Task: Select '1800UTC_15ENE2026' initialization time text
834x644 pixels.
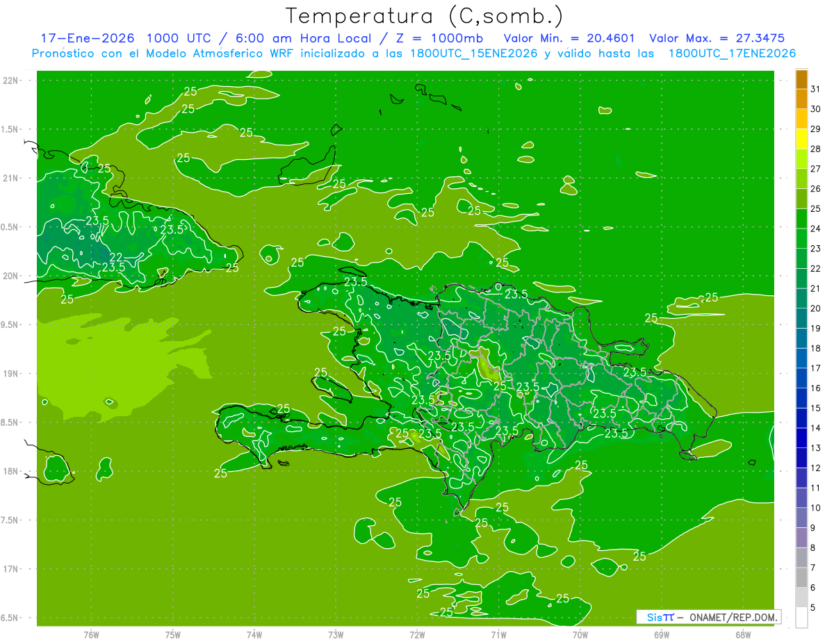Action: (x=474, y=53)
